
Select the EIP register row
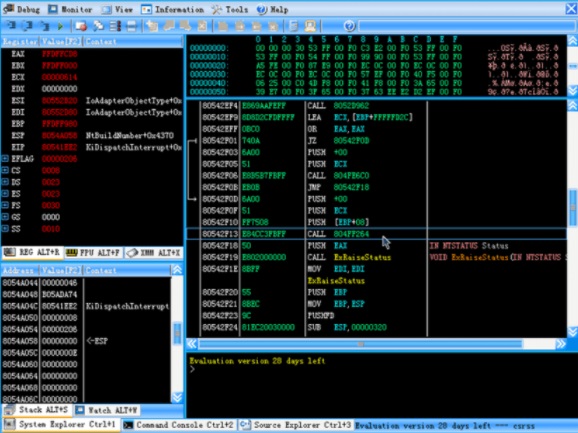click(x=92, y=147)
